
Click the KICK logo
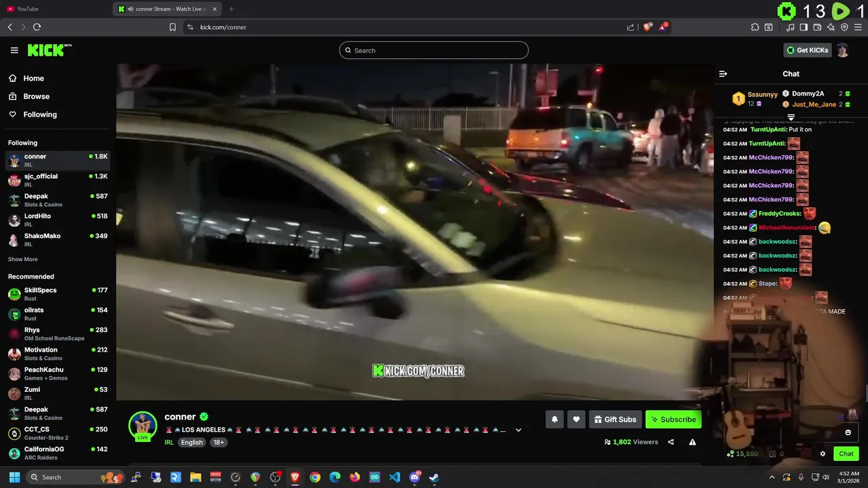(49, 50)
